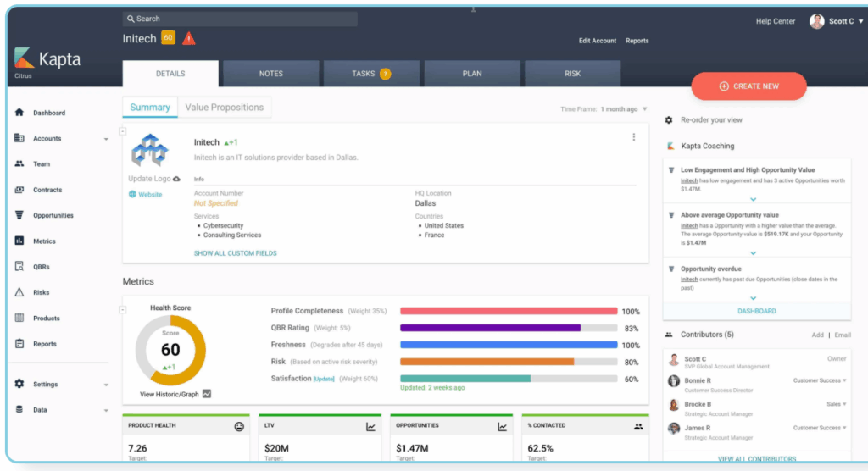This screenshot has width=868, height=471.
Task: Click the Satisfaction Update link
Action: (324, 380)
